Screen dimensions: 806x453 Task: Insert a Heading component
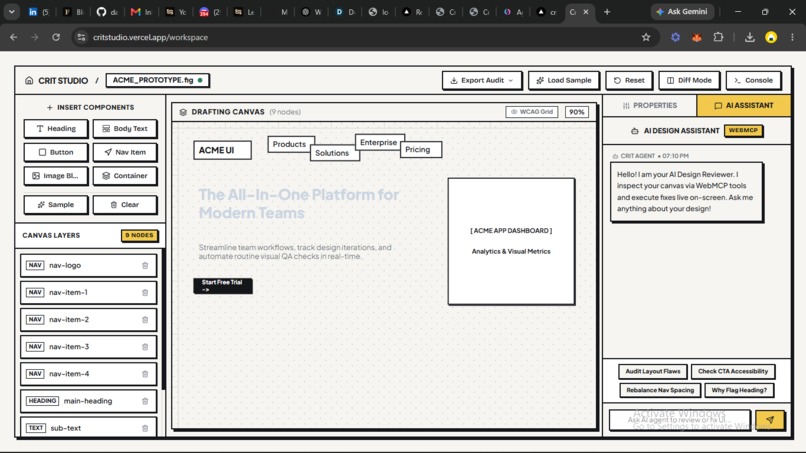click(56, 129)
